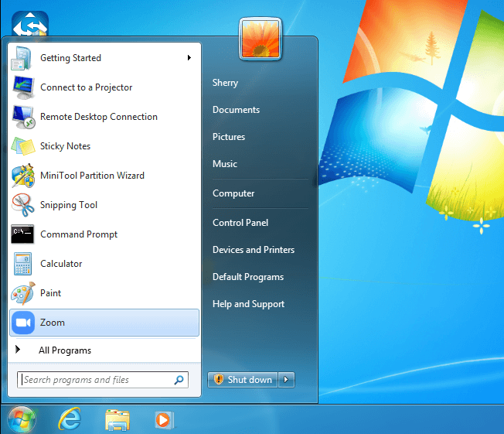This screenshot has width=504, height=434.
Task: Open the Command Prompt icon
Action: point(22,234)
